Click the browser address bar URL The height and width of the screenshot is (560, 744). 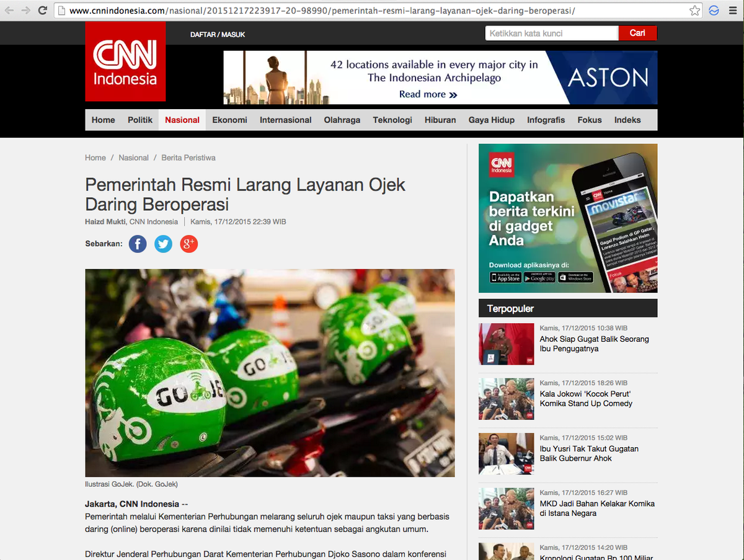click(x=322, y=11)
